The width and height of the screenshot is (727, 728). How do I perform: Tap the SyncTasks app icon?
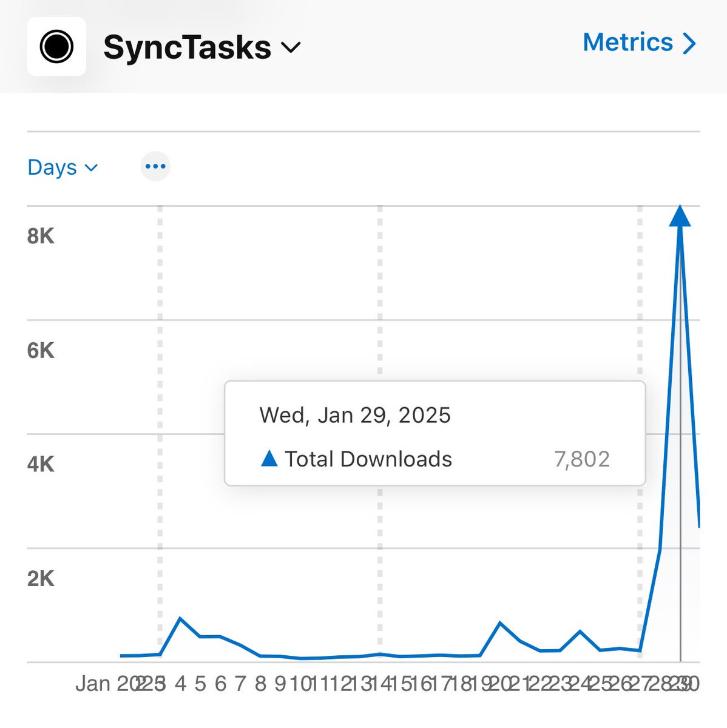pos(56,46)
